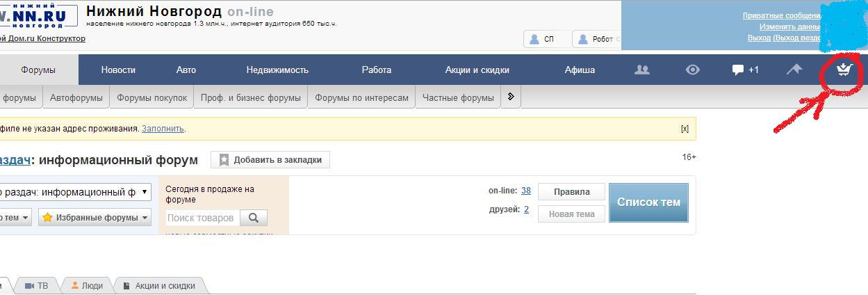Open the shopping cart icon in navbar
This screenshot has width=868, height=295.
843,70
